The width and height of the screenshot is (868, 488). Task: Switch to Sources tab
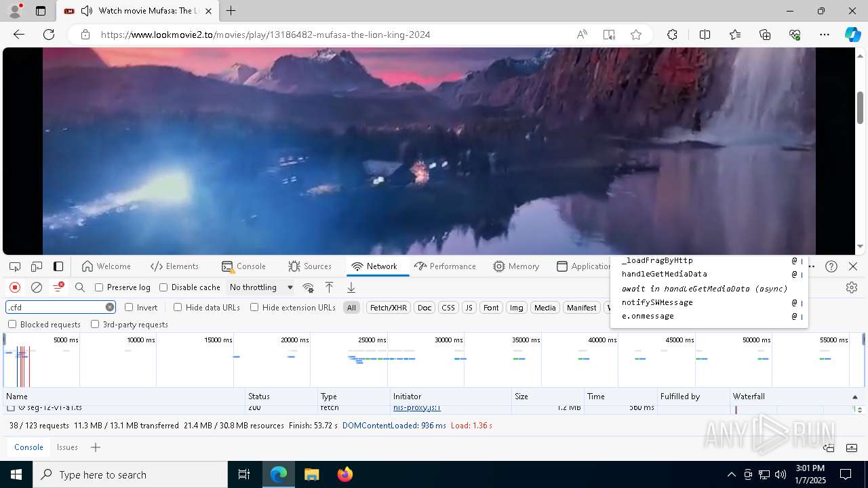[x=310, y=266]
